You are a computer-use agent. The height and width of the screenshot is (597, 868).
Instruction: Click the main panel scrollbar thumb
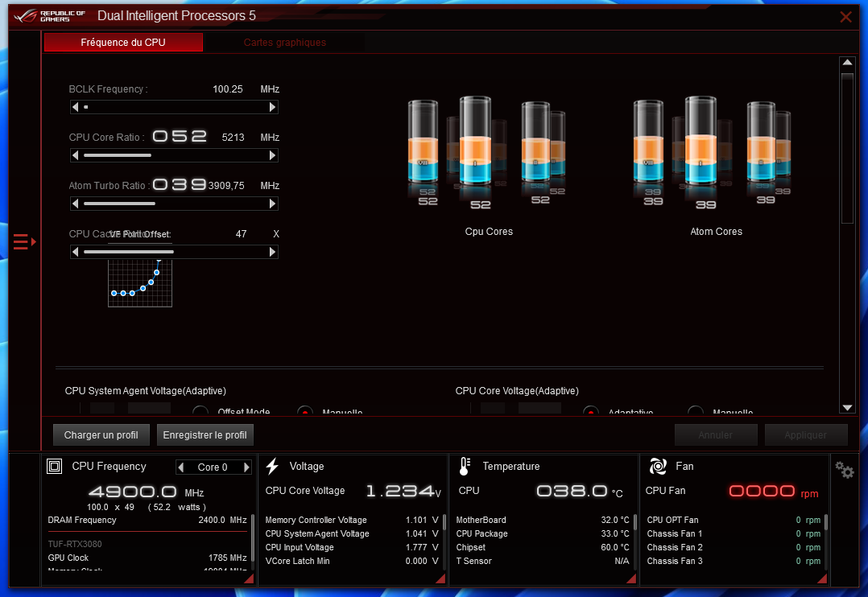(847, 148)
